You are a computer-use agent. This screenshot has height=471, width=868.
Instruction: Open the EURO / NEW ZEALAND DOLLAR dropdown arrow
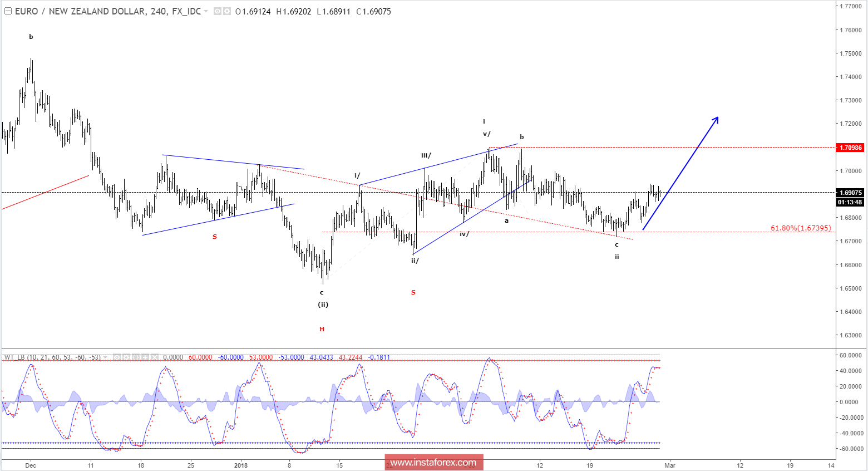pos(206,12)
